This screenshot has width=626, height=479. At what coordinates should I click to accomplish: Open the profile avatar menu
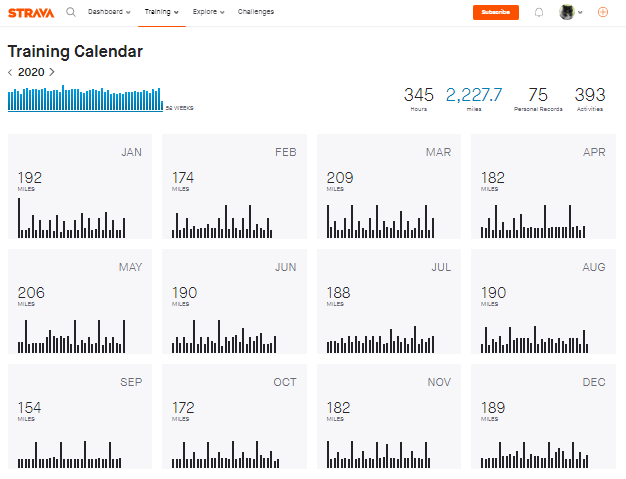(x=569, y=12)
